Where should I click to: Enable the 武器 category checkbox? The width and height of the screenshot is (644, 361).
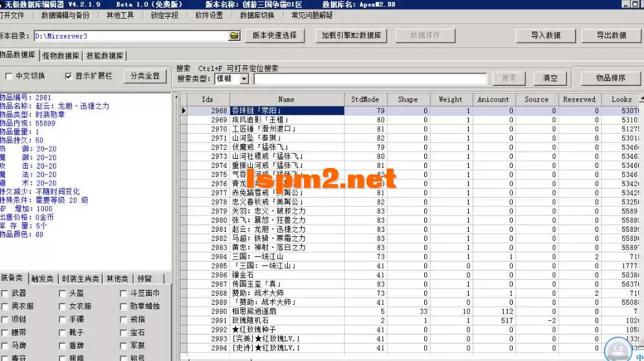pos(5,293)
